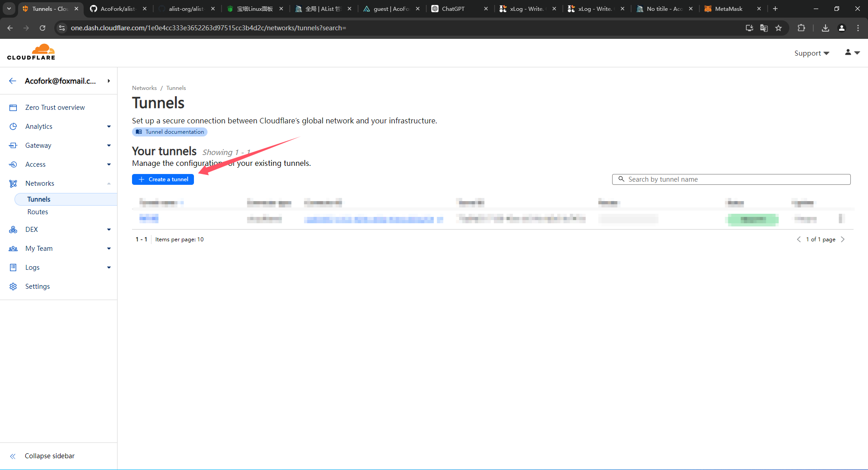Expand the Gateway menu arrow
Image resolution: width=868 pixels, height=470 pixels.
109,146
